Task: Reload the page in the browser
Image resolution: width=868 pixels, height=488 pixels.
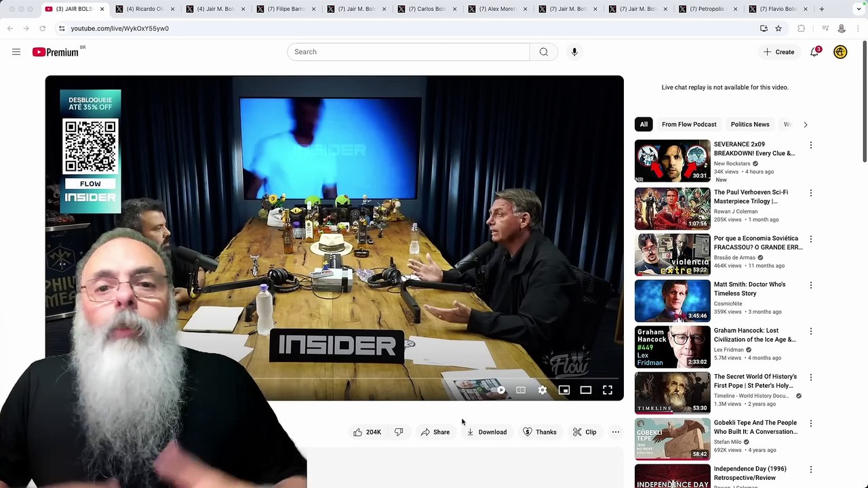Action: click(x=42, y=28)
